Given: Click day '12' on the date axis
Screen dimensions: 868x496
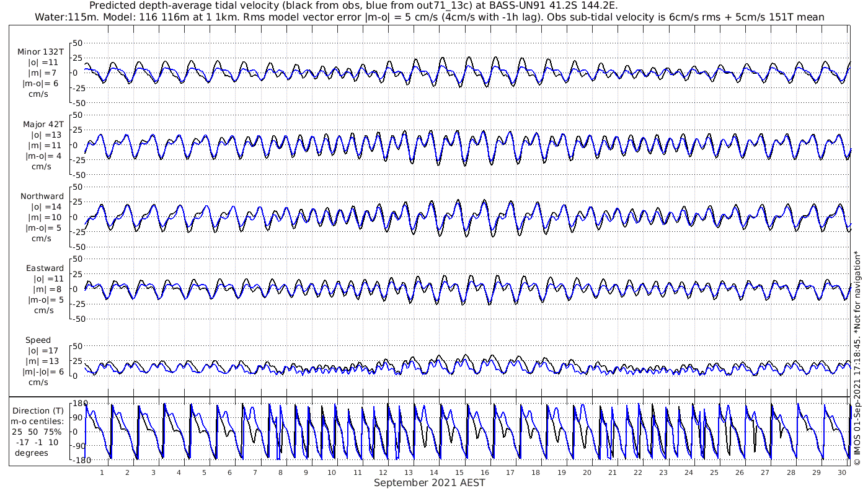Looking at the screenshot, I should (383, 472).
